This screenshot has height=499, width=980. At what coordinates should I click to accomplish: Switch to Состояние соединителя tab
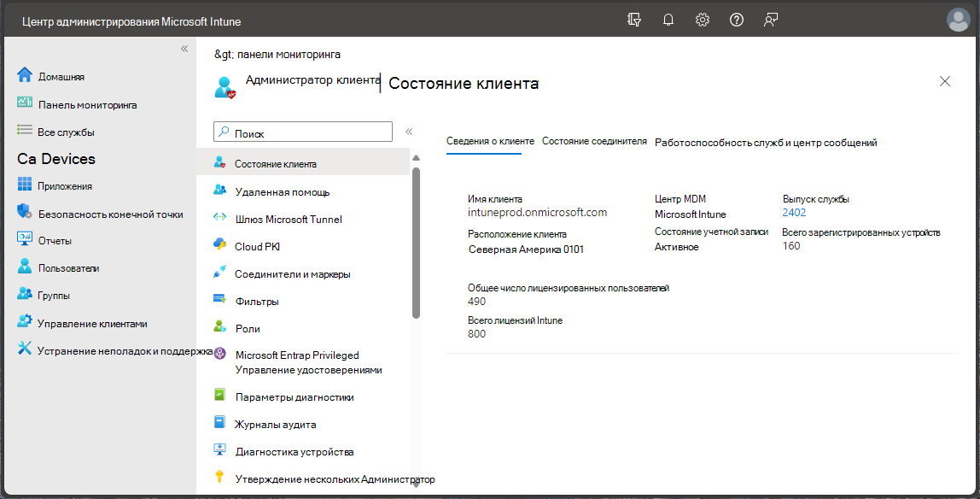coord(594,141)
